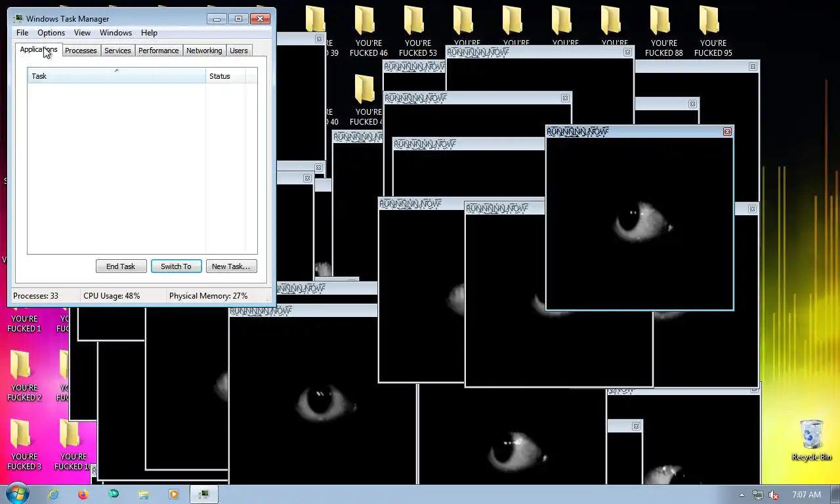Screen dimensions: 840x504
Task: Select the YOU'RE FUCKED 1 desktop folder
Action: pos(24,320)
